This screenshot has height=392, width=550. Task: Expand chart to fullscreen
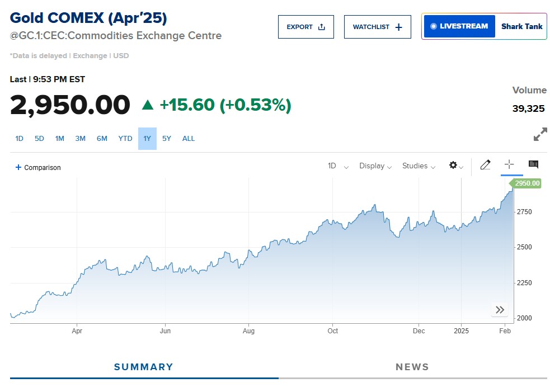tap(540, 135)
